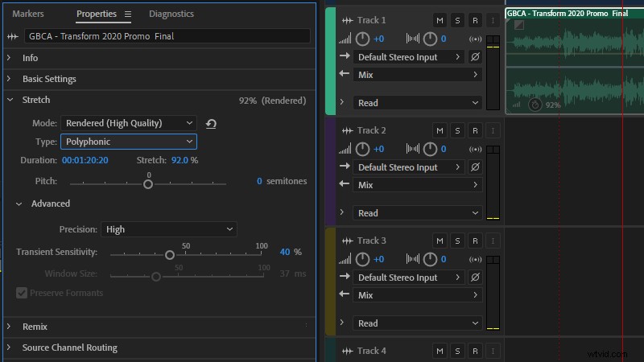
Task: Click Track 1 input arrow icon
Action: tap(345, 56)
